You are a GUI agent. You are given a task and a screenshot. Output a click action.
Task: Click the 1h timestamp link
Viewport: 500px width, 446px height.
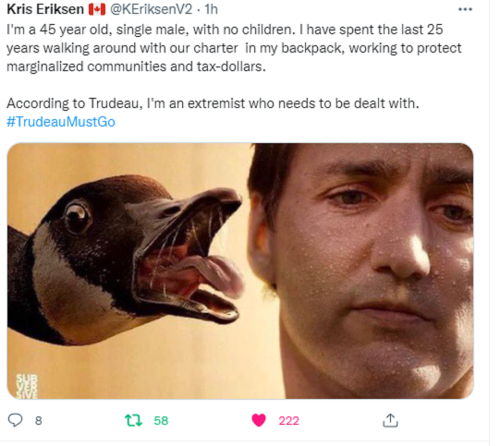211,9
